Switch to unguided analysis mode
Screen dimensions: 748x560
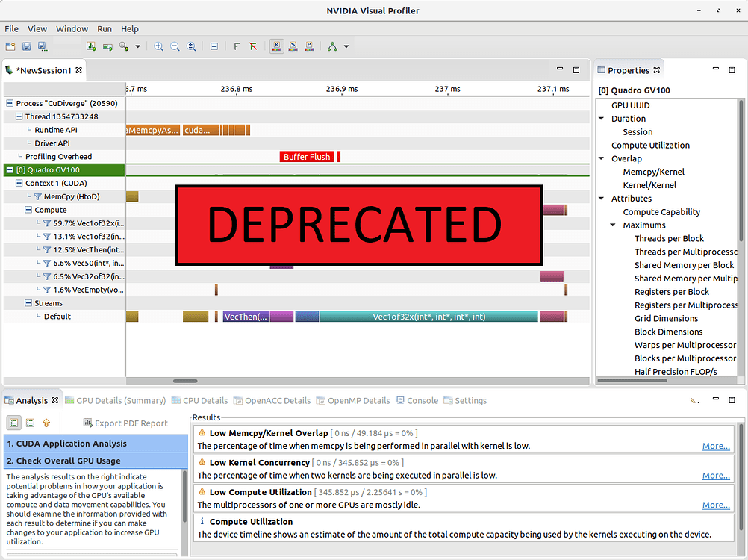tap(28, 423)
